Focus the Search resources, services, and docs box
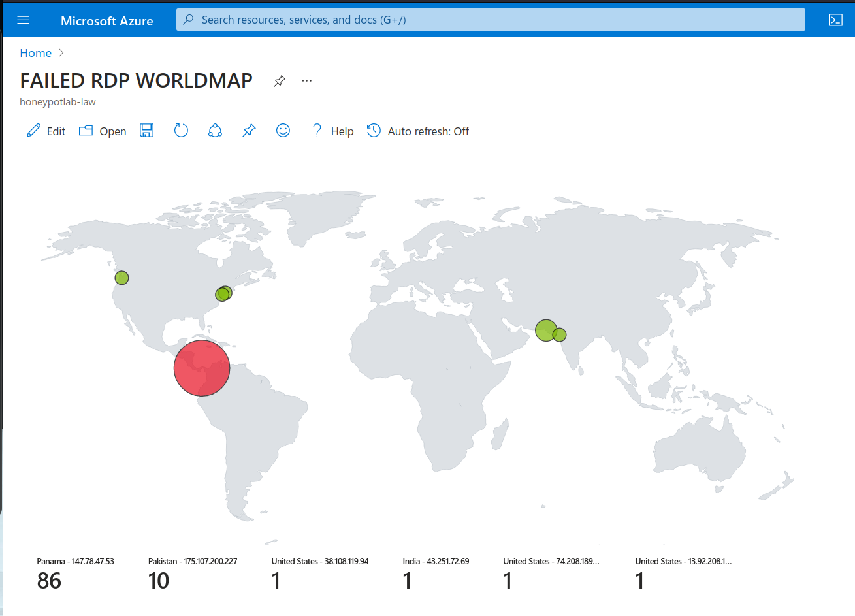855x616 pixels. pos(491,20)
